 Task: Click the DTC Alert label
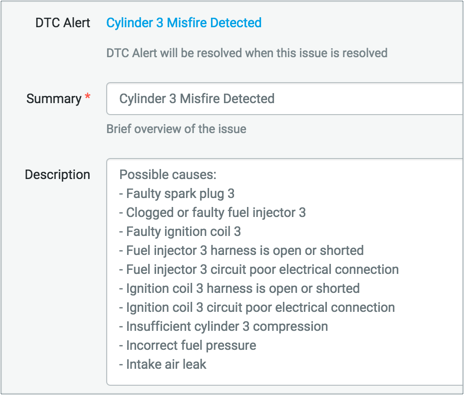[x=63, y=23]
